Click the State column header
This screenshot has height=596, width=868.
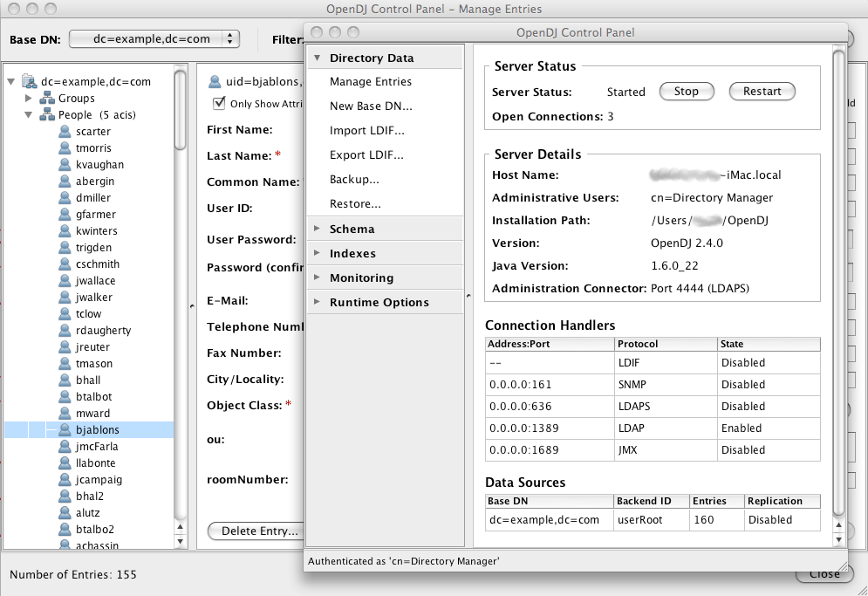click(769, 344)
